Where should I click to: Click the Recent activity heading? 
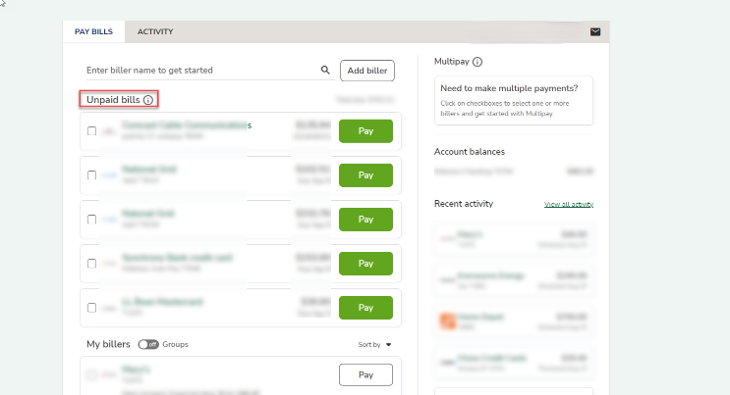(463, 204)
